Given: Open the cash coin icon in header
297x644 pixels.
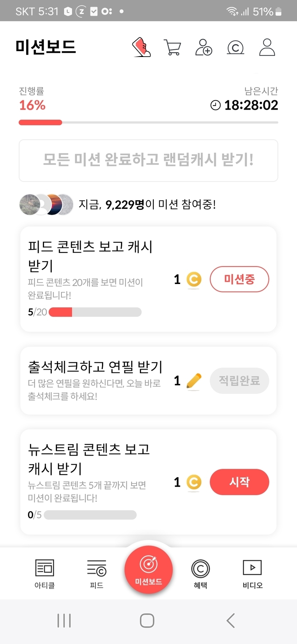Looking at the screenshot, I should (x=235, y=47).
